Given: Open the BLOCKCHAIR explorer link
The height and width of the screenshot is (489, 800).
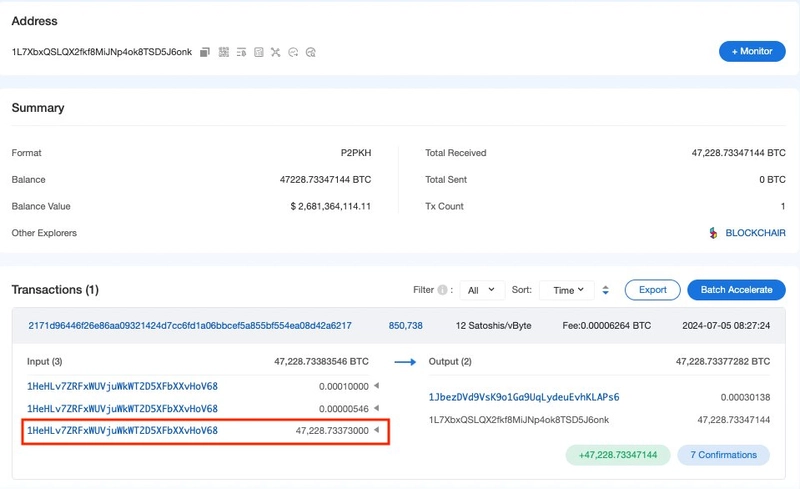Looking at the screenshot, I should click(755, 233).
